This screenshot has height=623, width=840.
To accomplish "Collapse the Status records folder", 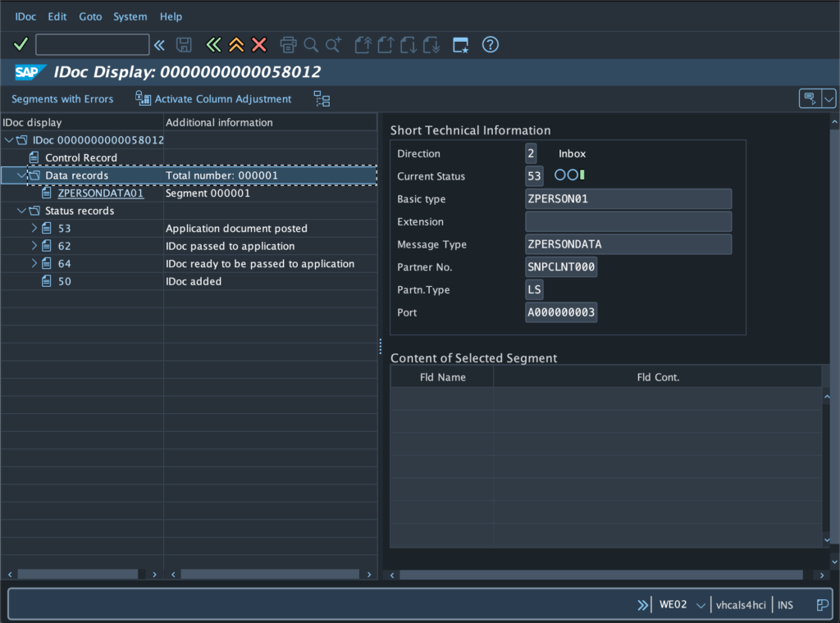I will 21,211.
